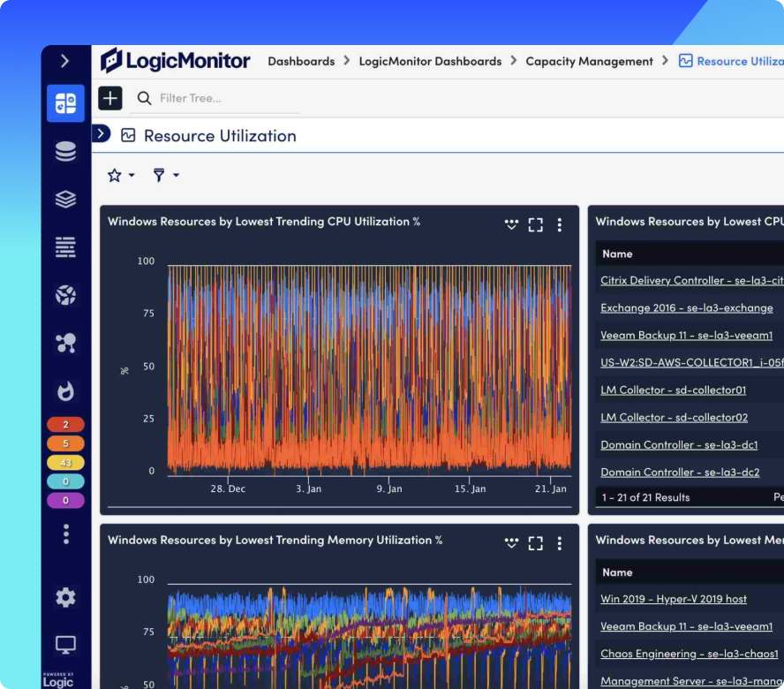This screenshot has height=689, width=784.
Task: Click the plus add button
Action: click(110, 98)
